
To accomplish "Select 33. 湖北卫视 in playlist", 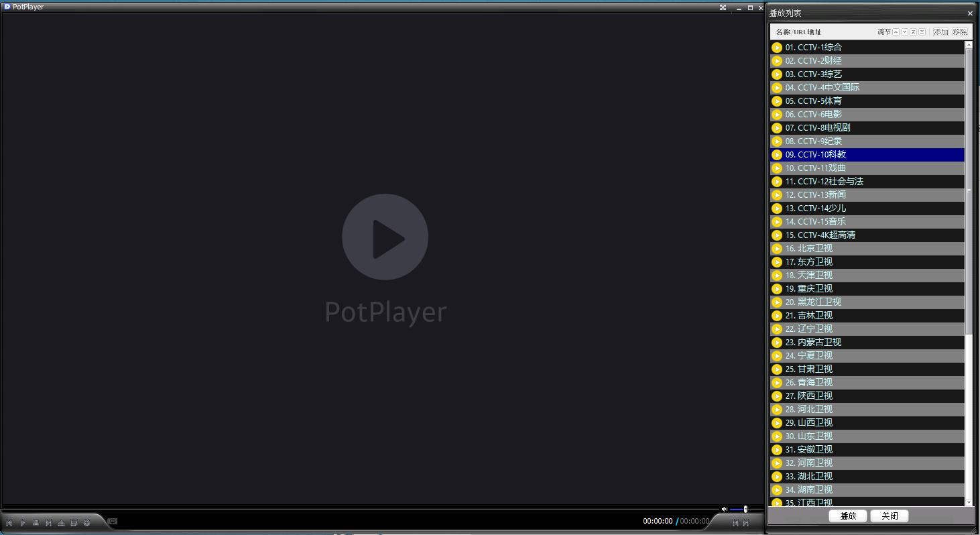I will [867, 477].
